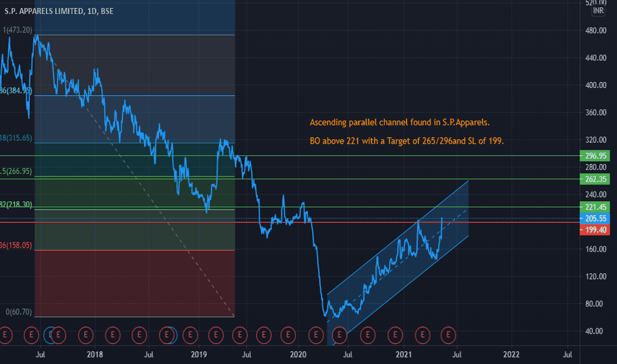Click the blue 205.55 last price label
The width and height of the screenshot is (617, 364).
click(x=595, y=218)
